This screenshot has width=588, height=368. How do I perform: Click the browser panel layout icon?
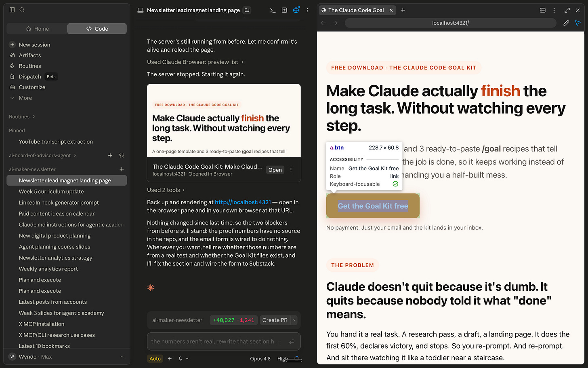543,10
